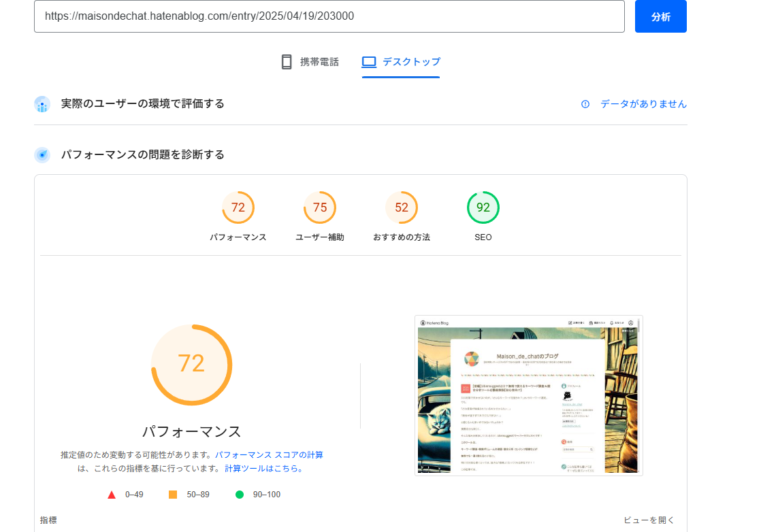This screenshot has height=532, width=761.
Task: Click パフォーマンスの問題を診断する heading
Action: pos(143,154)
